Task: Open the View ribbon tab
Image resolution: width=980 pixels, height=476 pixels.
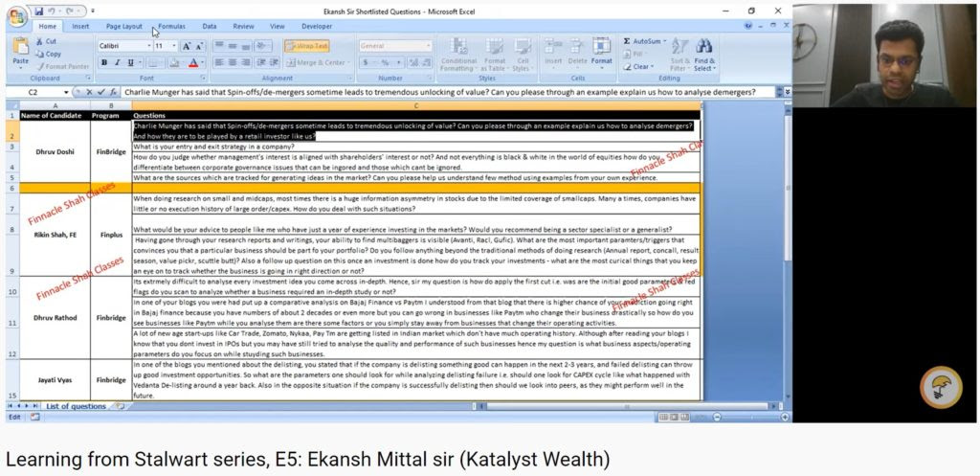Action: [277, 26]
